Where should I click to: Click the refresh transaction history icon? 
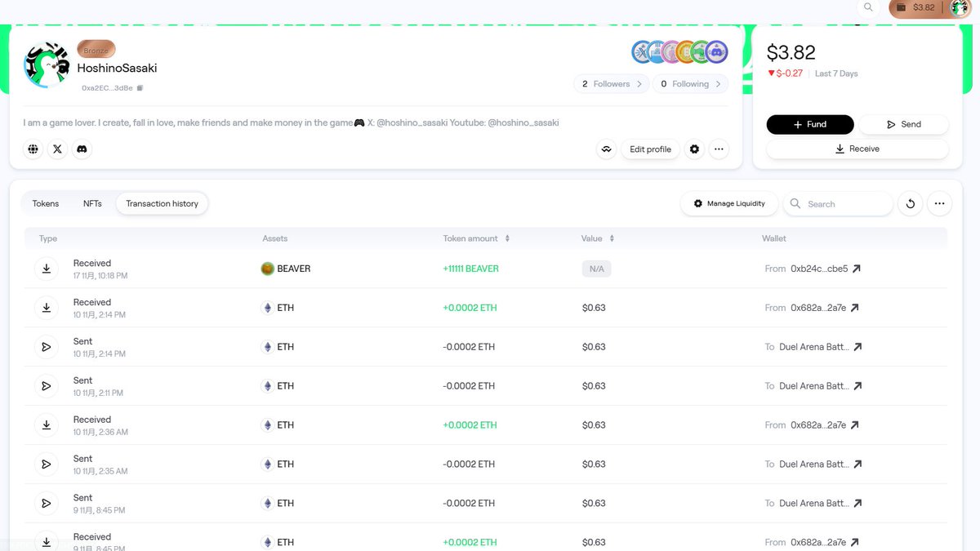point(910,204)
